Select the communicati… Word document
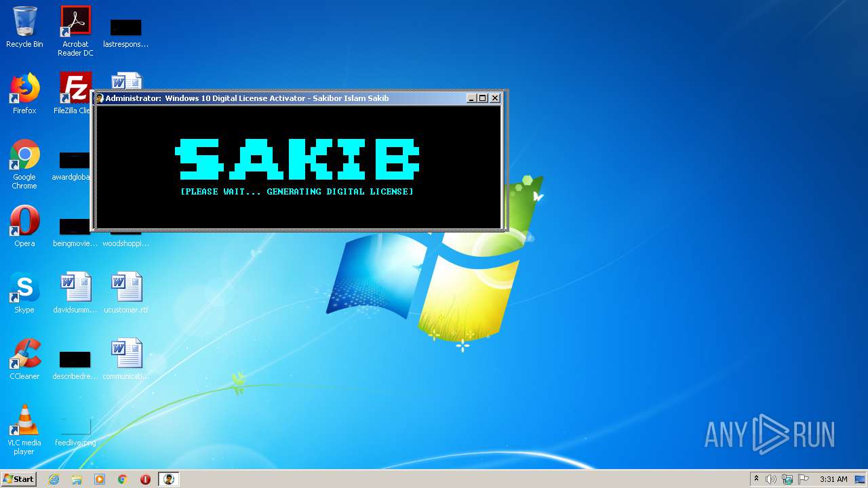The image size is (868, 488). pyautogui.click(x=126, y=359)
